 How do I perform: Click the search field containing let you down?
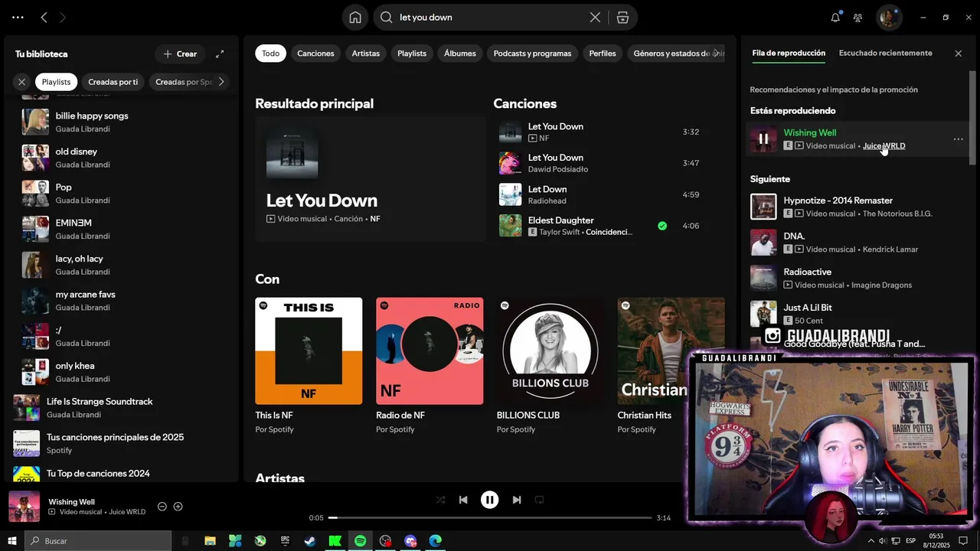[492, 18]
